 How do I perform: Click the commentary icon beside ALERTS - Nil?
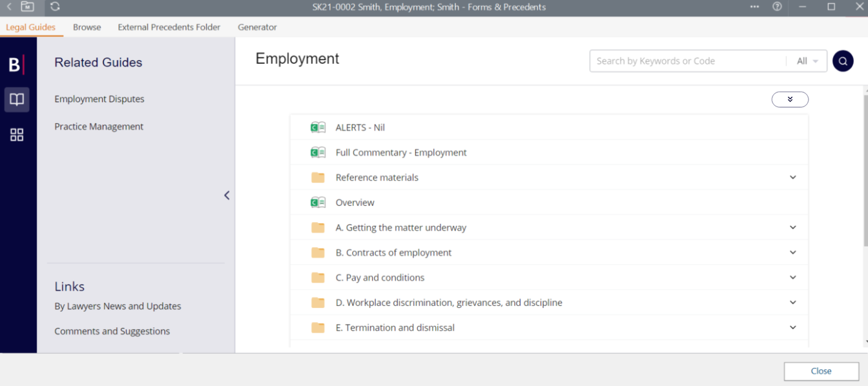318,128
